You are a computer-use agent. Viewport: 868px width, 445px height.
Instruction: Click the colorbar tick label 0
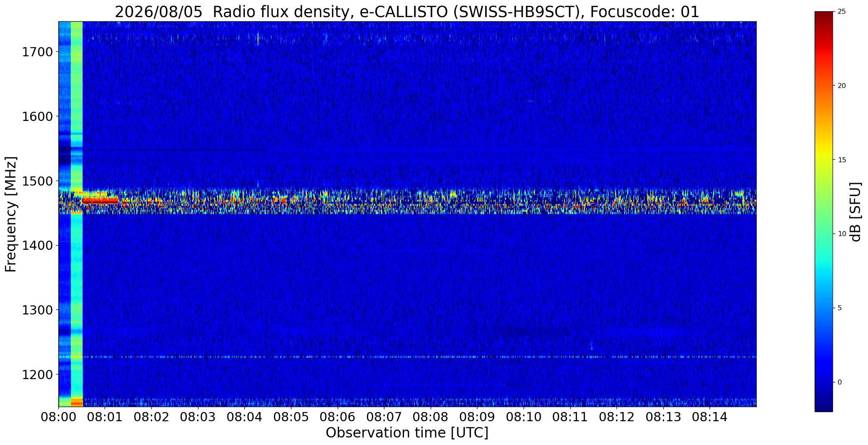click(x=840, y=382)
